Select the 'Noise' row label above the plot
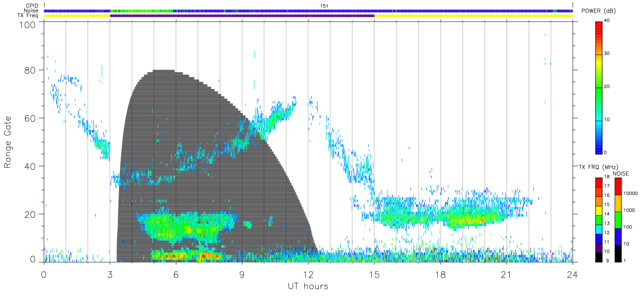 (32, 10)
